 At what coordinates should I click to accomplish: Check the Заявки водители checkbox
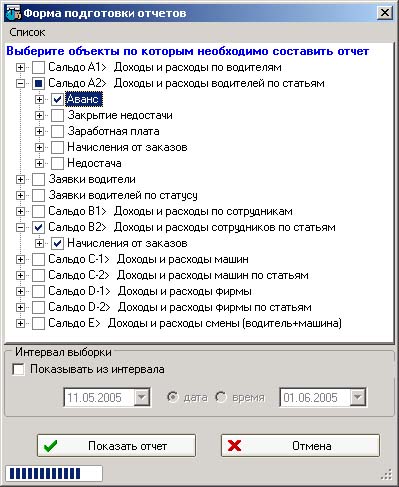tap(39, 179)
